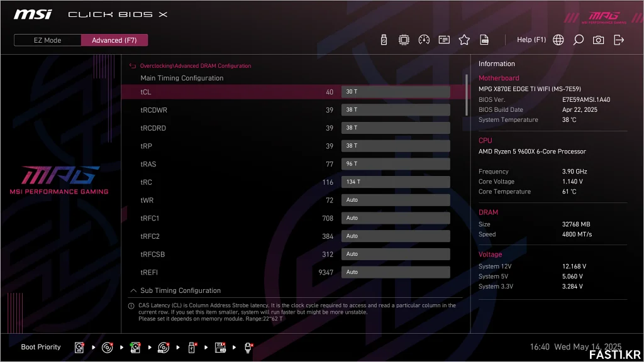This screenshot has height=362, width=644.
Task: Open the speedometer gauge icon in toolbar
Action: point(424,40)
